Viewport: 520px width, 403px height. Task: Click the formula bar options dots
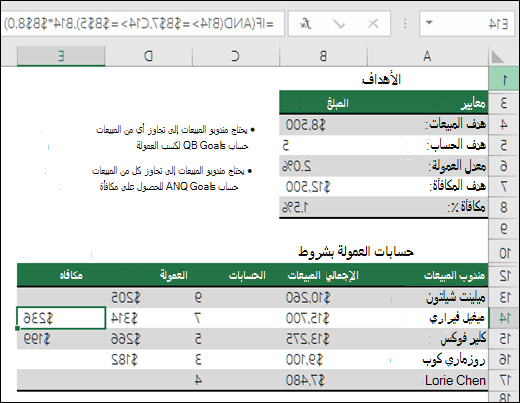tap(405, 24)
